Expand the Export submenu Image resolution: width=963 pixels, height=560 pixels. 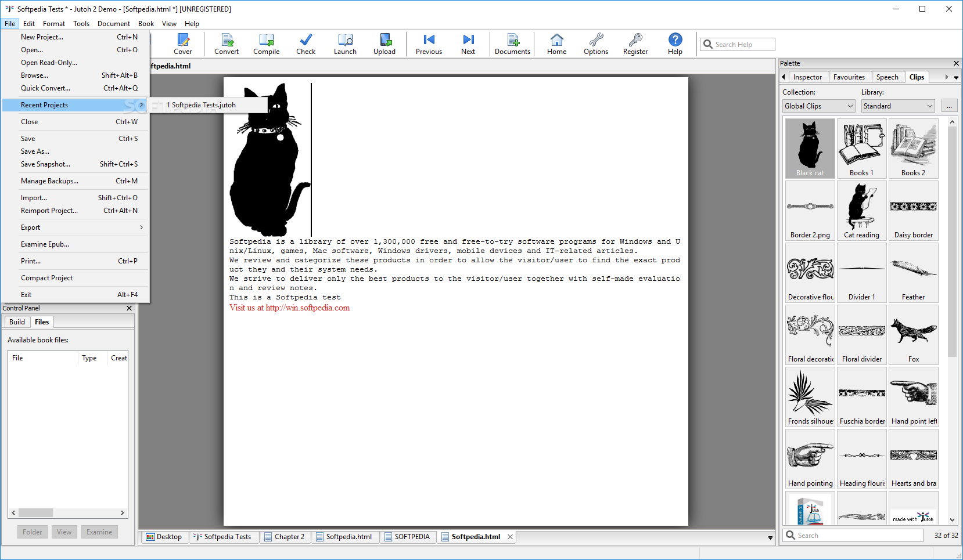tap(76, 227)
